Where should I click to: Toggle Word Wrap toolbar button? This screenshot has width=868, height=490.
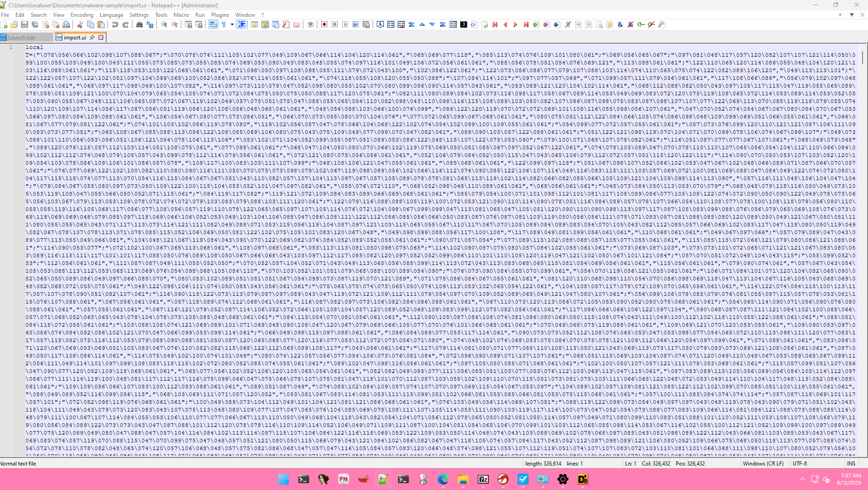click(213, 24)
